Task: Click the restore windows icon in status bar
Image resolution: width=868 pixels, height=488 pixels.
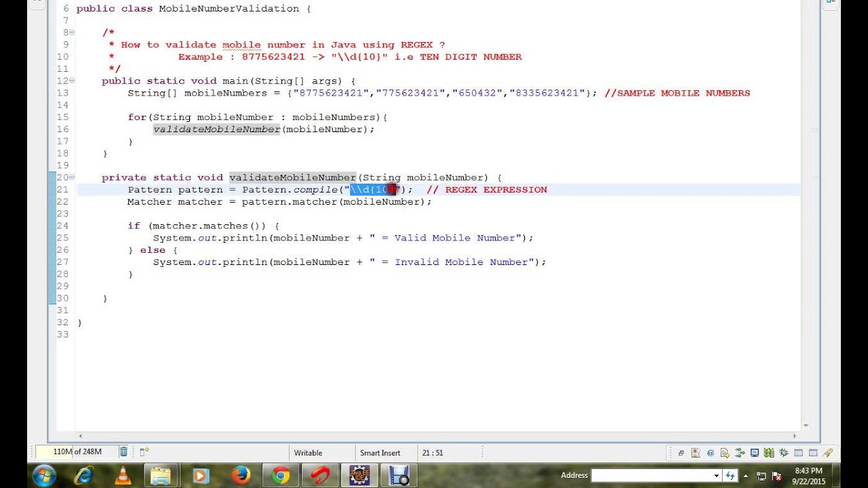Action: point(681,453)
